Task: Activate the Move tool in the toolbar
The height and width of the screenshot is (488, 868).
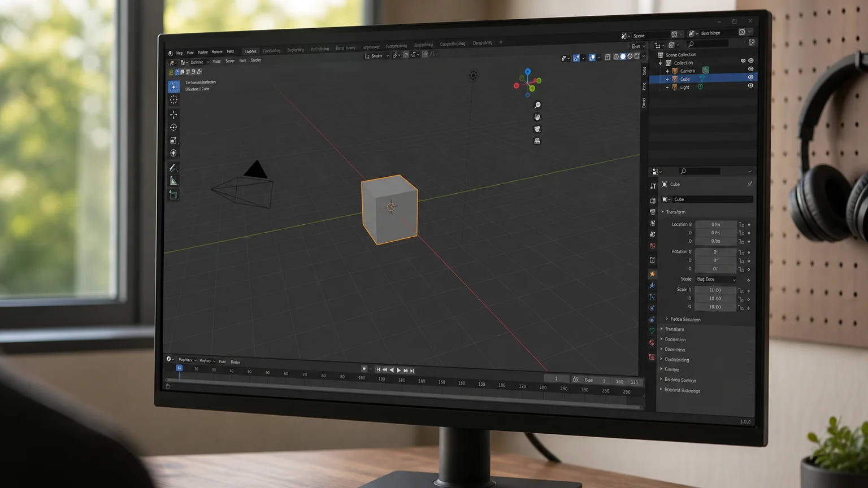Action: coord(173,115)
